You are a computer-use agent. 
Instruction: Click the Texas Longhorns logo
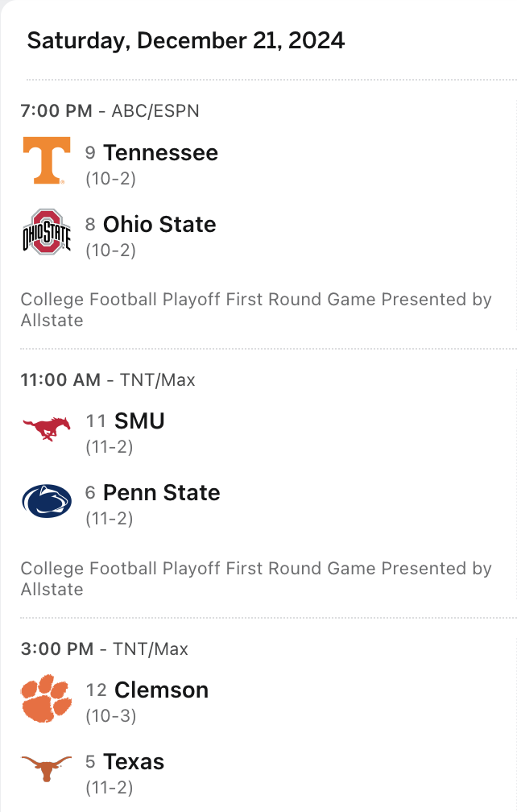point(46,770)
